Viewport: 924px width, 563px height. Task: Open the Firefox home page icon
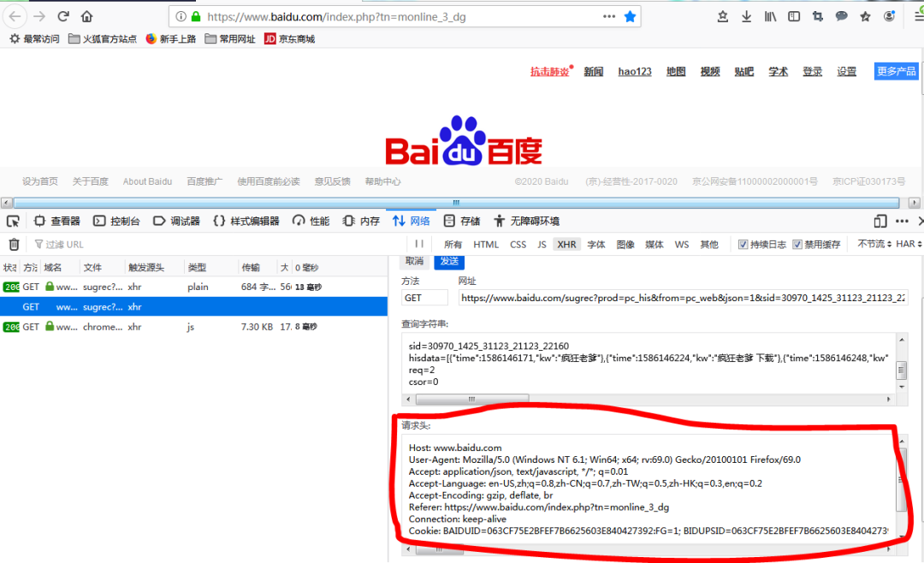coord(86,16)
